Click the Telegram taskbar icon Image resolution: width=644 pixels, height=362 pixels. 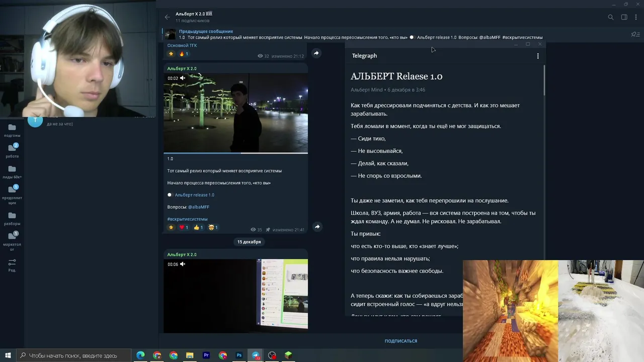click(256, 355)
